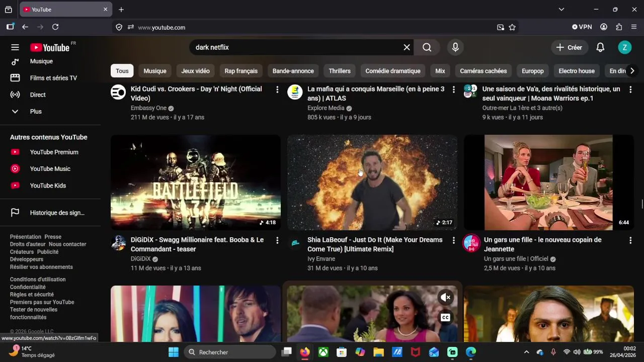This screenshot has width=644, height=362.
Task: Open the Confidentialité footer link
Action: (x=28, y=287)
